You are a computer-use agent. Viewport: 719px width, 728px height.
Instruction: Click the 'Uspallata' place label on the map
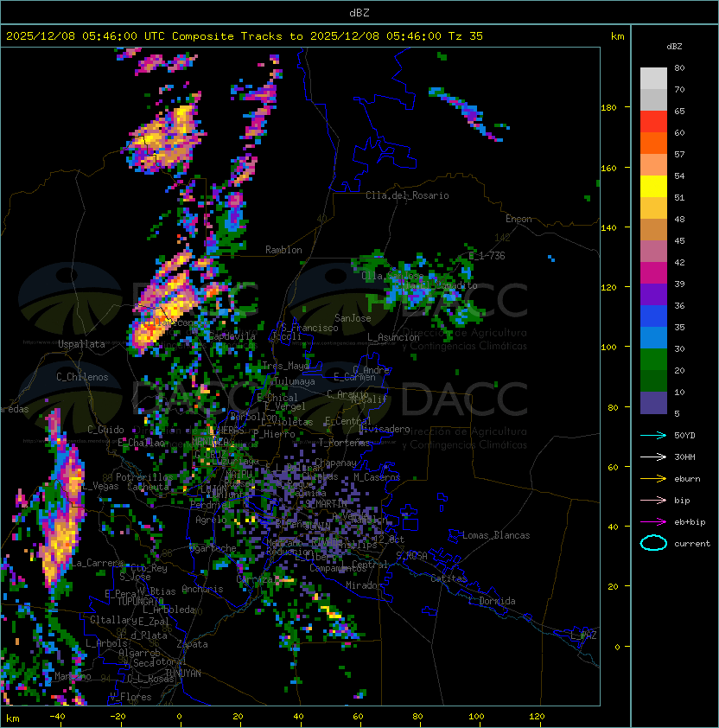[81, 344]
